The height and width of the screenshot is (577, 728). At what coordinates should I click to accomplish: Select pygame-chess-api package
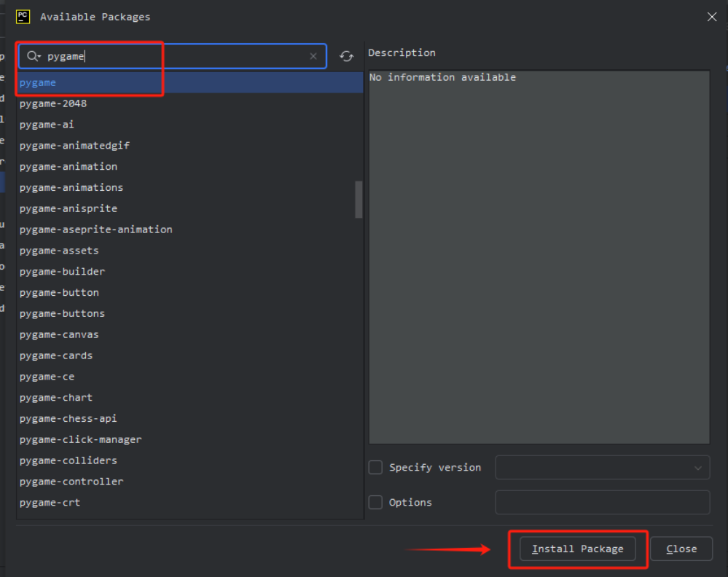(x=190, y=418)
